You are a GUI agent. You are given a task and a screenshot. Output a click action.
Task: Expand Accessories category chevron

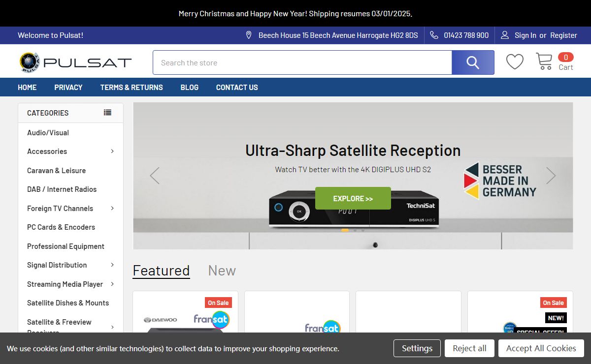click(x=112, y=151)
